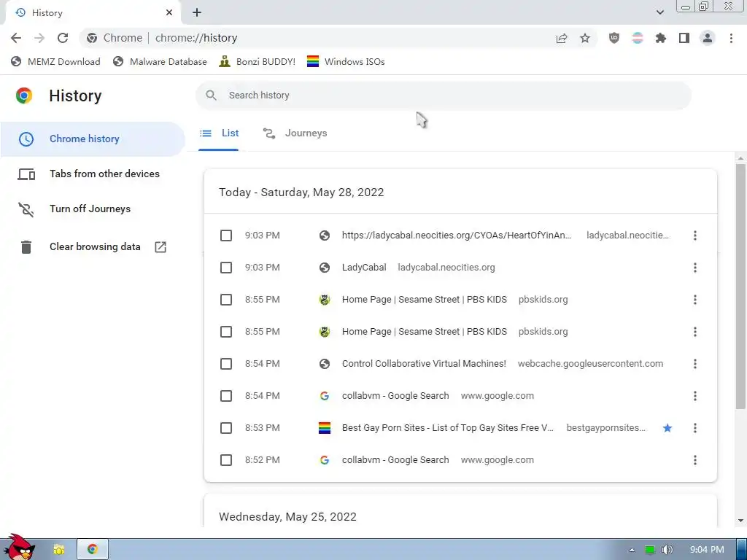
Task: Check the 8:54 PM collabvm Google Search entry
Action: click(x=226, y=396)
